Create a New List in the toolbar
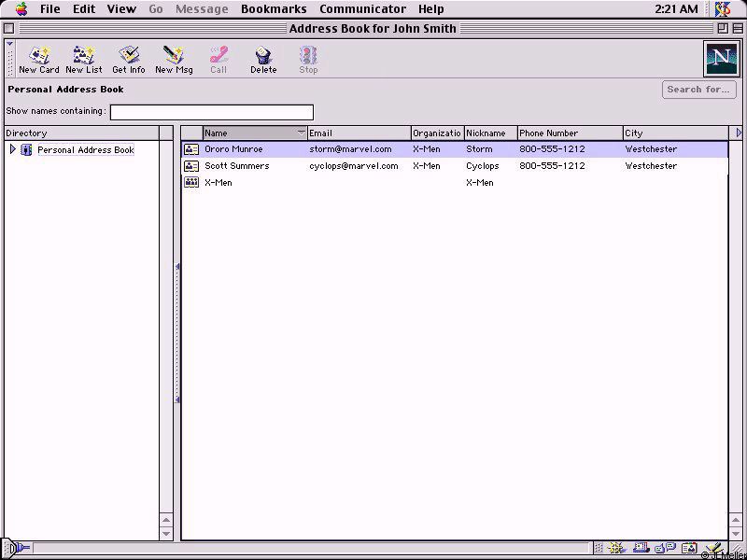The height and width of the screenshot is (560, 747). 84,60
